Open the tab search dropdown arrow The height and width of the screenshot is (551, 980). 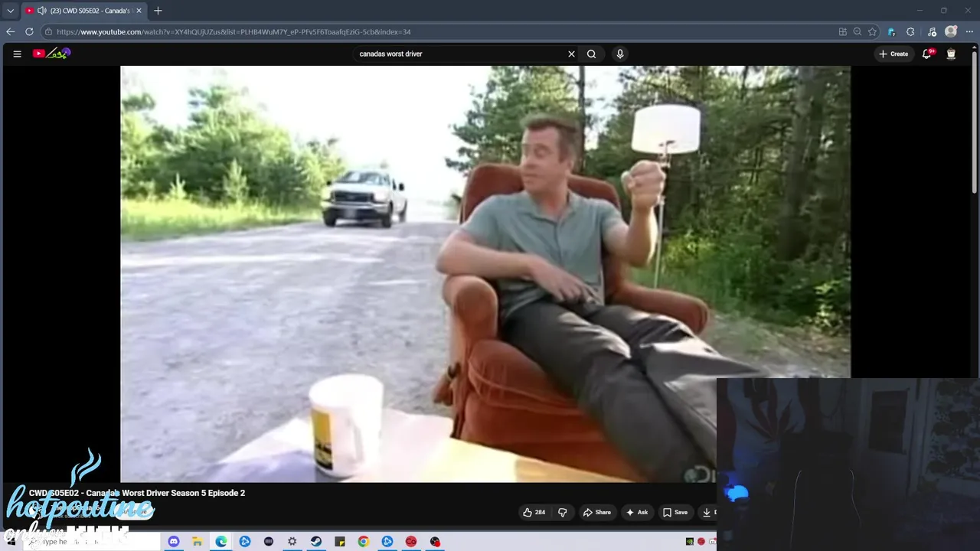tap(10, 11)
